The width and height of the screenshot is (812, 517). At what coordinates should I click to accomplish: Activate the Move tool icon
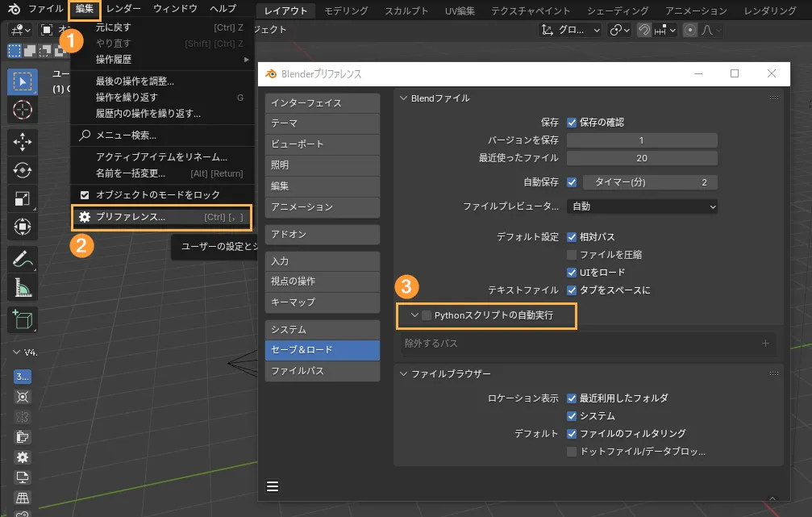(x=23, y=143)
